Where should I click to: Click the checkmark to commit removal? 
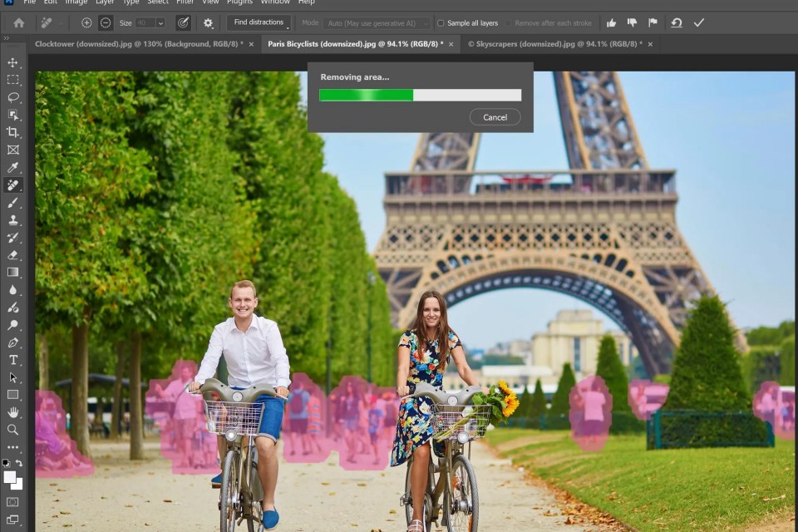click(x=699, y=23)
